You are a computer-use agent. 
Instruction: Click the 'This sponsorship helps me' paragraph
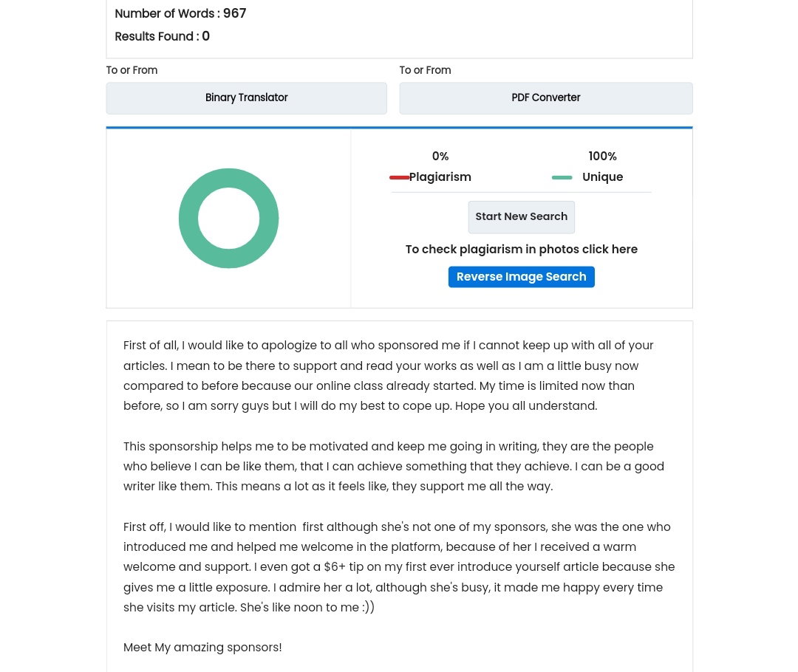pyautogui.click(x=393, y=466)
